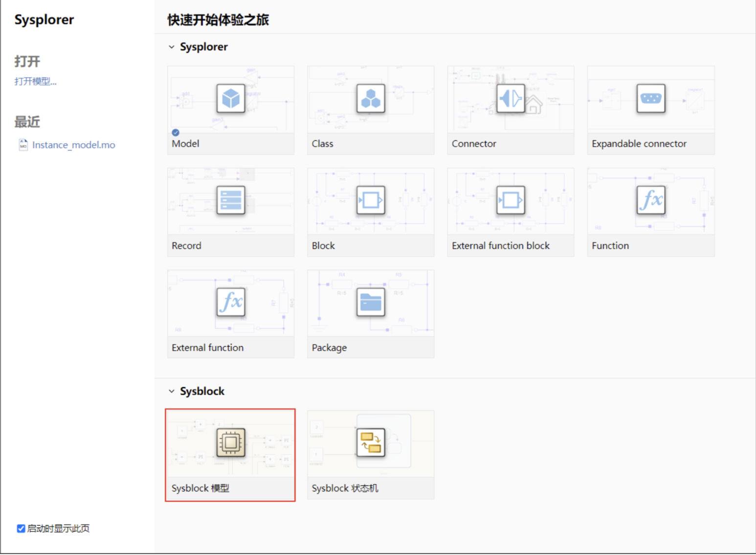Collapse the Sysplorer section chevron
Viewport: 756px width, 555px height.
coord(172,47)
